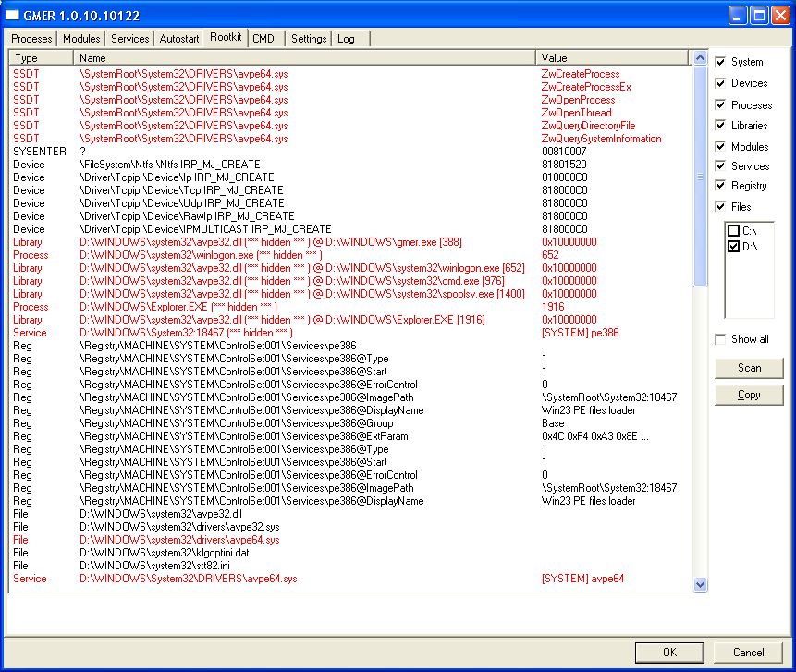Enable the C:\ drive checkbox
The height and width of the screenshot is (672, 796).
click(733, 230)
